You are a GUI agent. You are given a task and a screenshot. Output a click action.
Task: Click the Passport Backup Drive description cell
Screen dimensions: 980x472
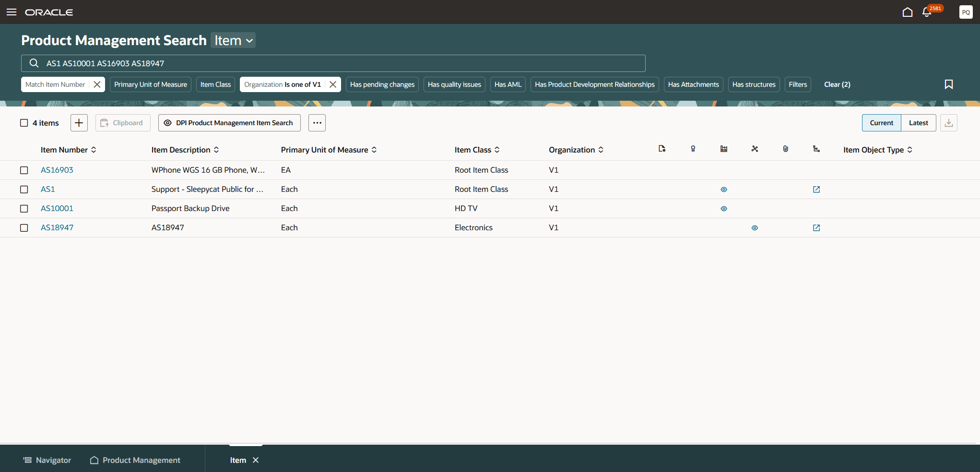(x=190, y=209)
